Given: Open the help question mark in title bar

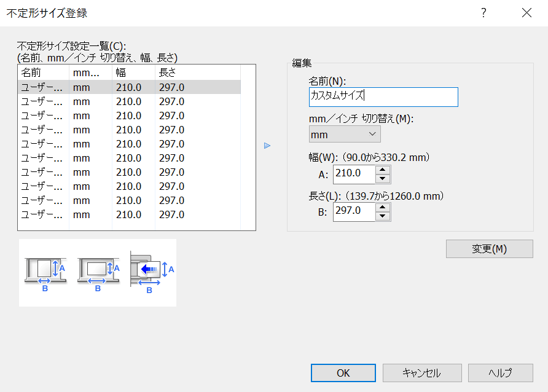Looking at the screenshot, I should [484, 13].
